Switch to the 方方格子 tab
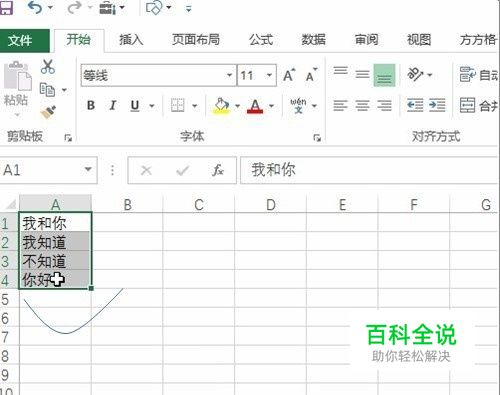The height and width of the screenshot is (395, 500). pos(479,40)
